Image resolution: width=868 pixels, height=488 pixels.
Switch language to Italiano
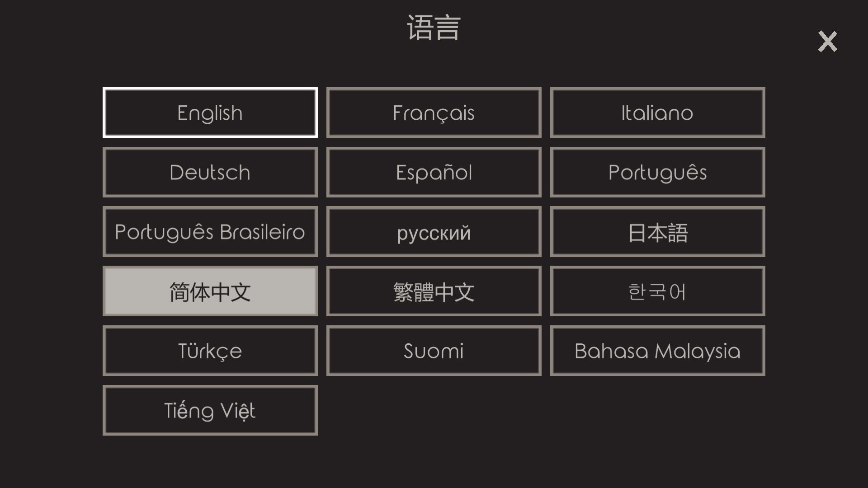(657, 113)
